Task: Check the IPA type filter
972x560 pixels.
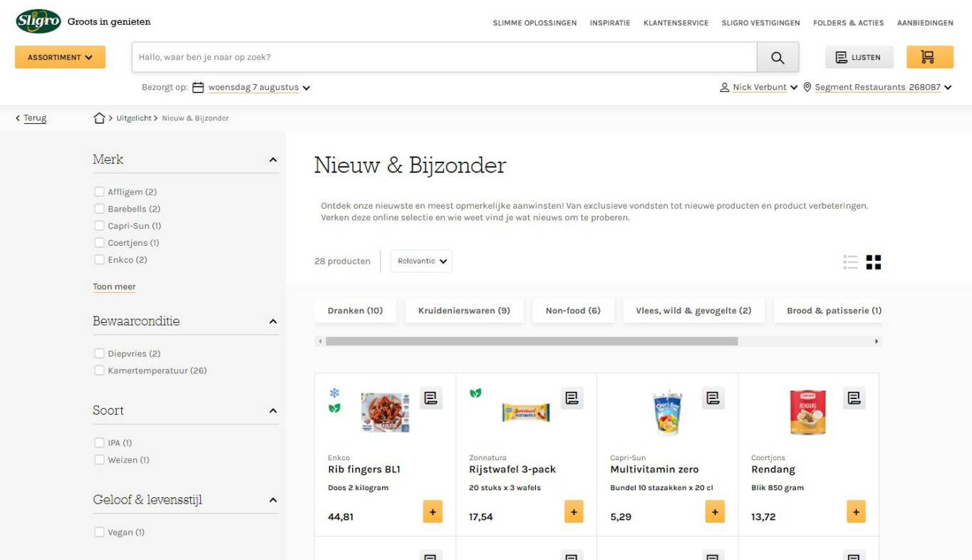Action: (99, 443)
